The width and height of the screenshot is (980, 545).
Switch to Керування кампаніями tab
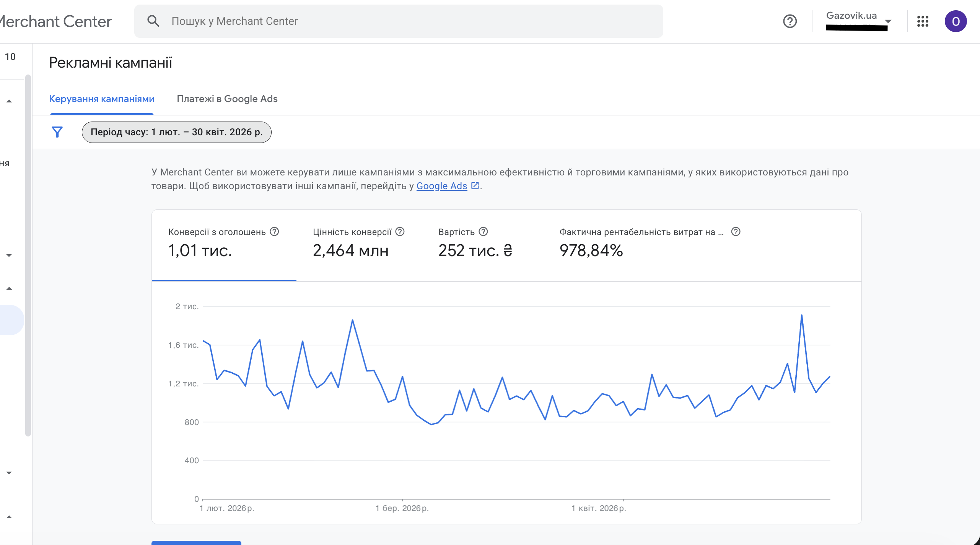point(102,99)
